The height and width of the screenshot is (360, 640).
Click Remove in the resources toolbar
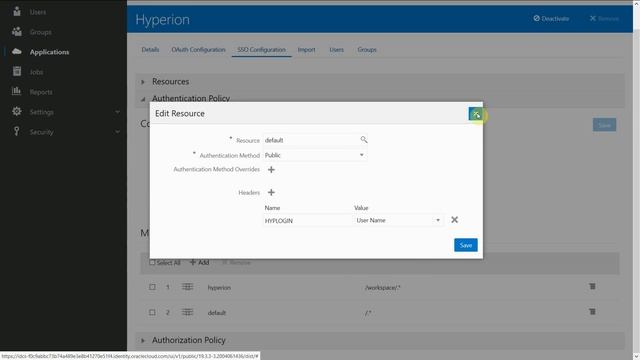click(x=236, y=262)
